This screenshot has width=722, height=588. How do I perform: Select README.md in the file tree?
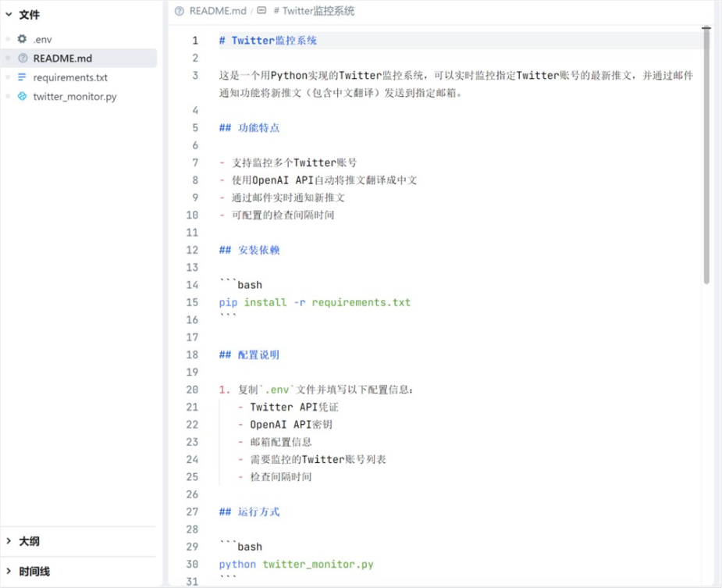[79, 58]
